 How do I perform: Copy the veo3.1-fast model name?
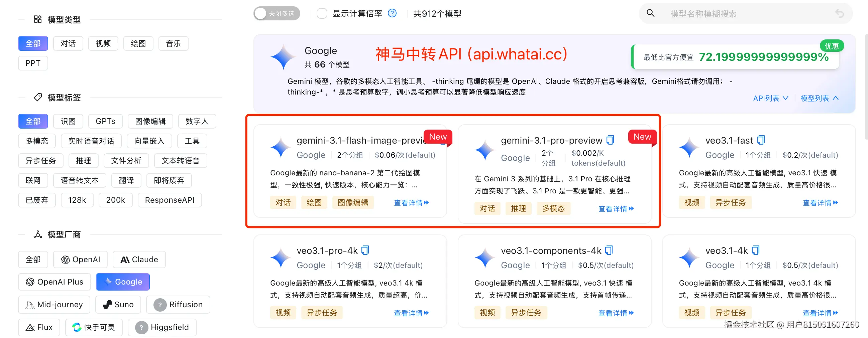tap(761, 140)
